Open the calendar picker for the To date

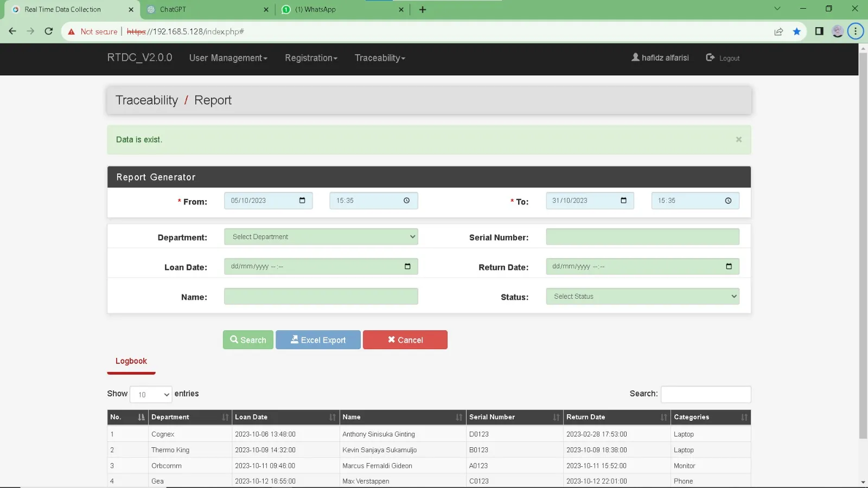tap(623, 200)
